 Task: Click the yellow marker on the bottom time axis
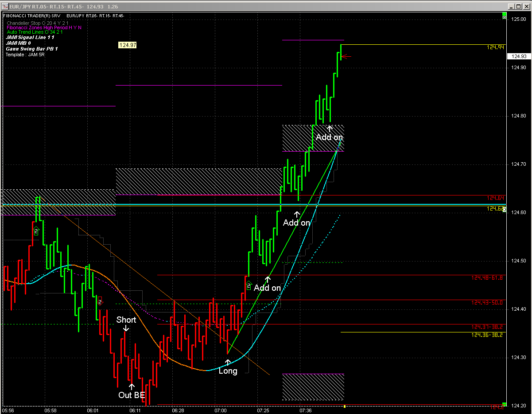[344, 406]
